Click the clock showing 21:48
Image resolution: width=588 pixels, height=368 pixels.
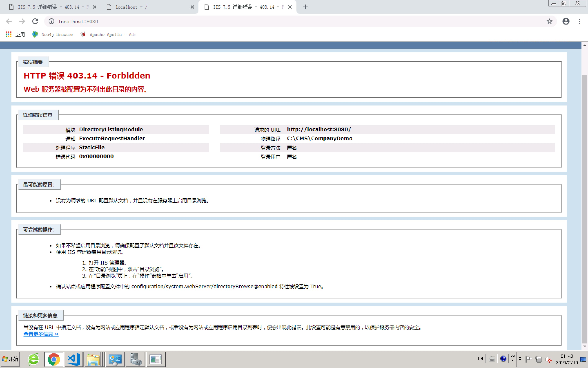click(567, 359)
